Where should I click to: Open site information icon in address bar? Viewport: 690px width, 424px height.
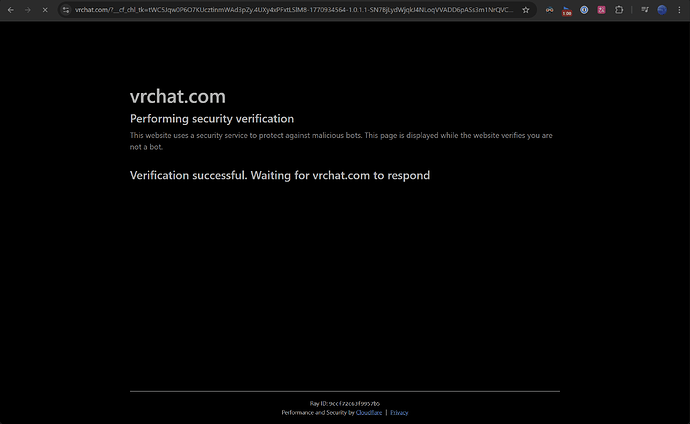[x=66, y=10]
